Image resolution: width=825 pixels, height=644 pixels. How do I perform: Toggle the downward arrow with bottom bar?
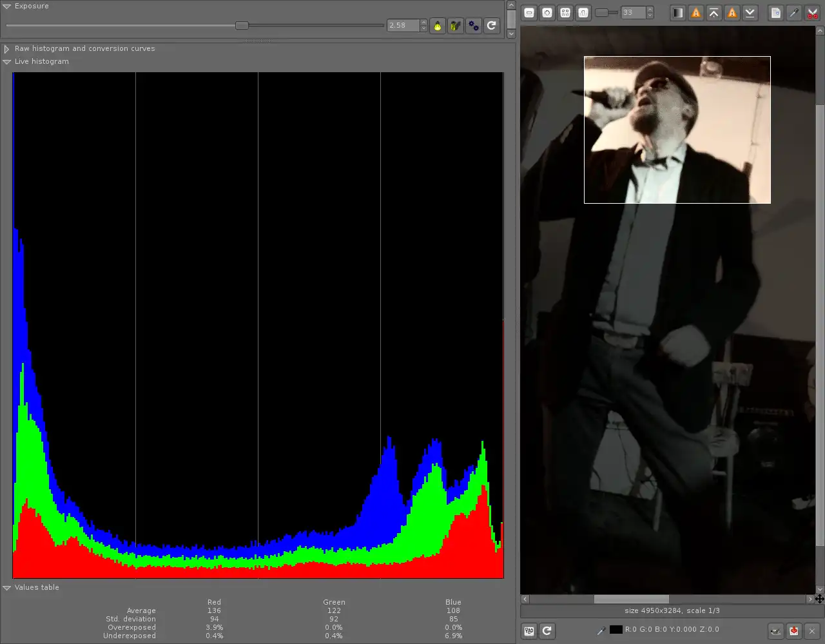click(750, 12)
